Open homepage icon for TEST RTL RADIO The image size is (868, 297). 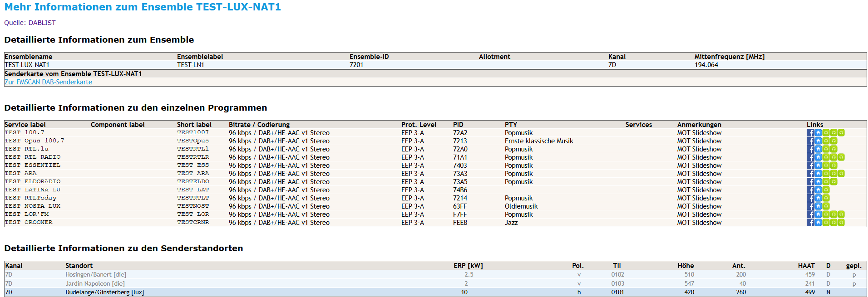click(x=818, y=157)
